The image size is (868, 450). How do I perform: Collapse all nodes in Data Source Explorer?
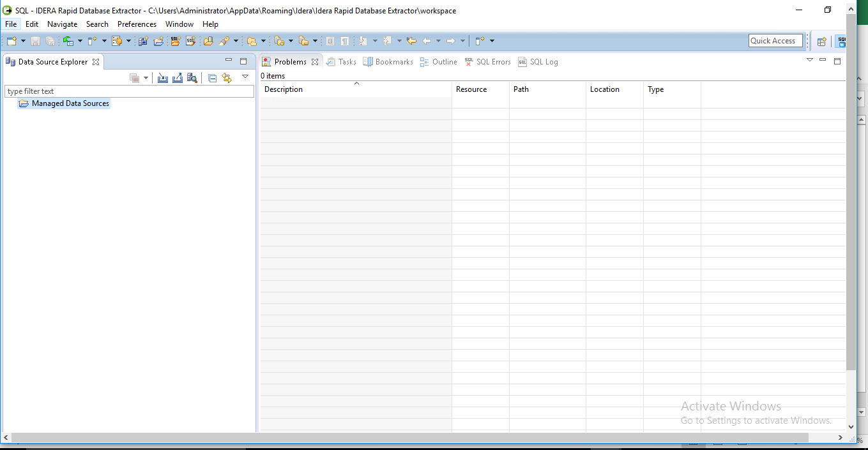coord(212,77)
